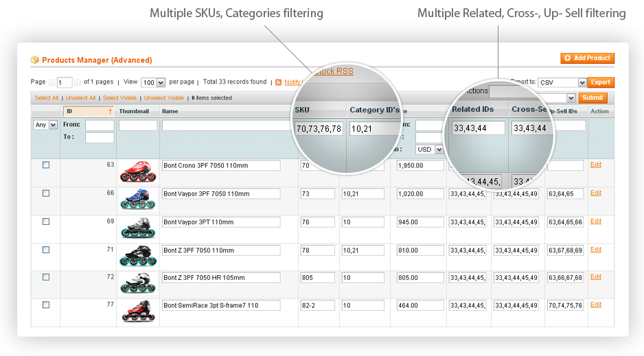Click the red Bont Crono skate thumbnail
The image size is (644, 356).
coord(138,171)
